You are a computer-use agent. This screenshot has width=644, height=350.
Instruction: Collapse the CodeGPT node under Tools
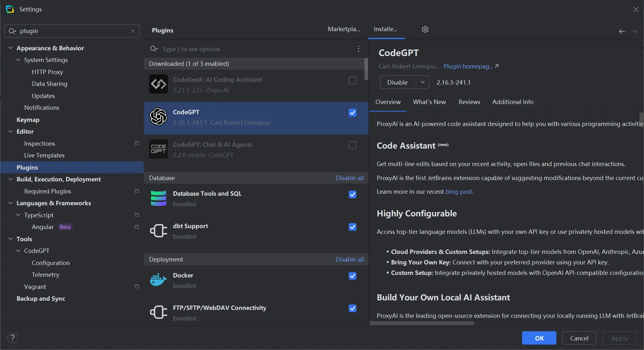click(18, 251)
